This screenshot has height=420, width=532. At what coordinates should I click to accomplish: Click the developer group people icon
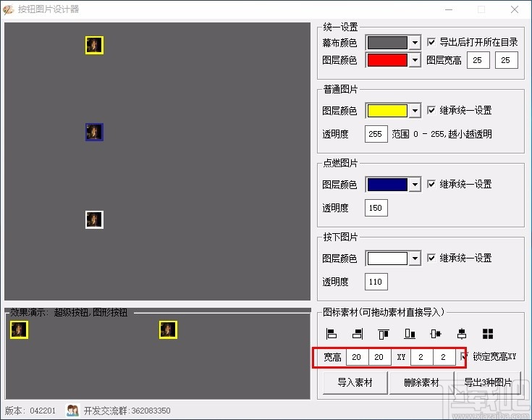pyautogui.click(x=73, y=411)
